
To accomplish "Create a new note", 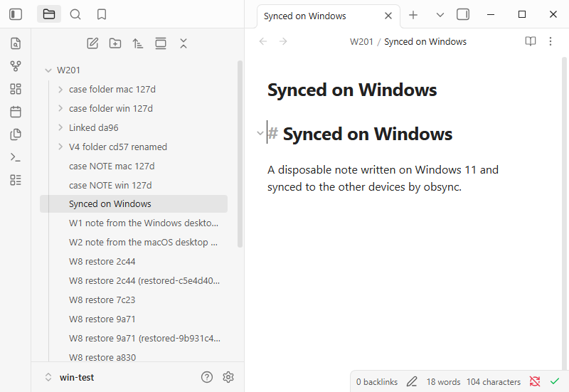I will (92, 43).
